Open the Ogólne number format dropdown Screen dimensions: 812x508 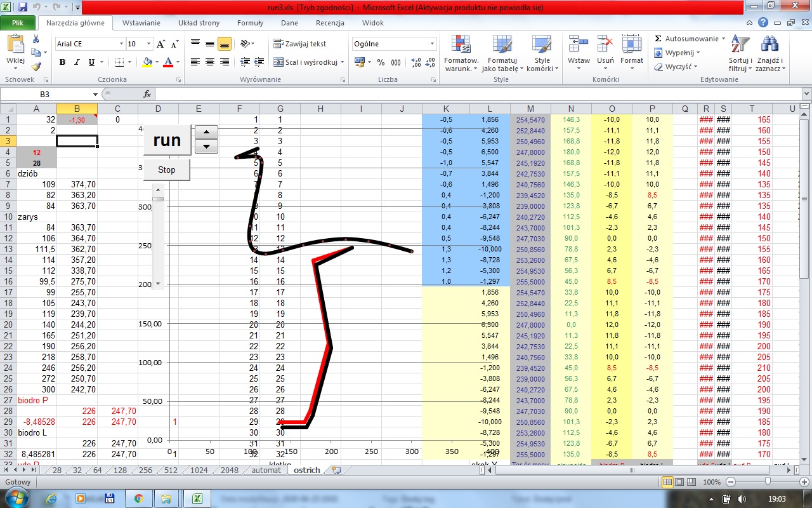[x=432, y=44]
